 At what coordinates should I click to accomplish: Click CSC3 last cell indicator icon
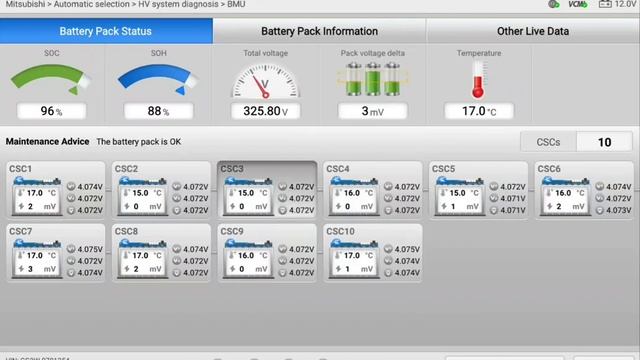point(282,211)
